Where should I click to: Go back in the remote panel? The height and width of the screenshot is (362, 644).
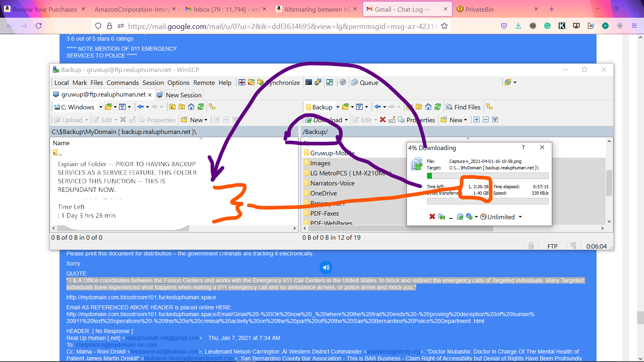click(x=378, y=107)
